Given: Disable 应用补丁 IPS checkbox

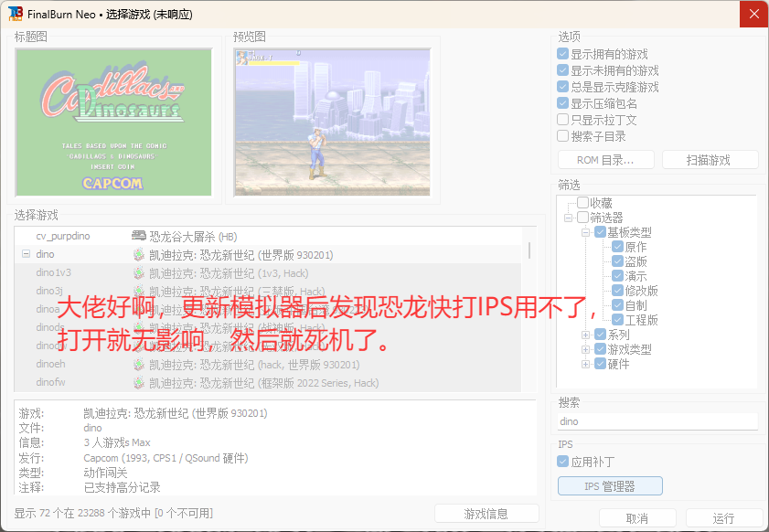Looking at the screenshot, I should (563, 462).
